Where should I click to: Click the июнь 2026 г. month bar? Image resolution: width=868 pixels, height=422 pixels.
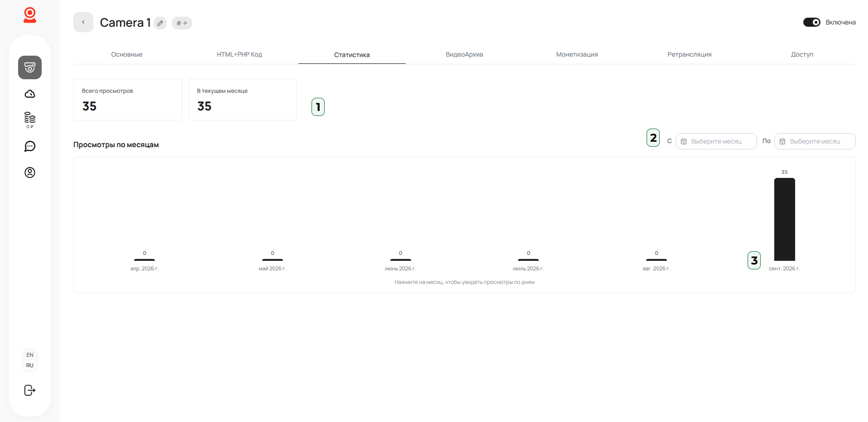pyautogui.click(x=401, y=260)
